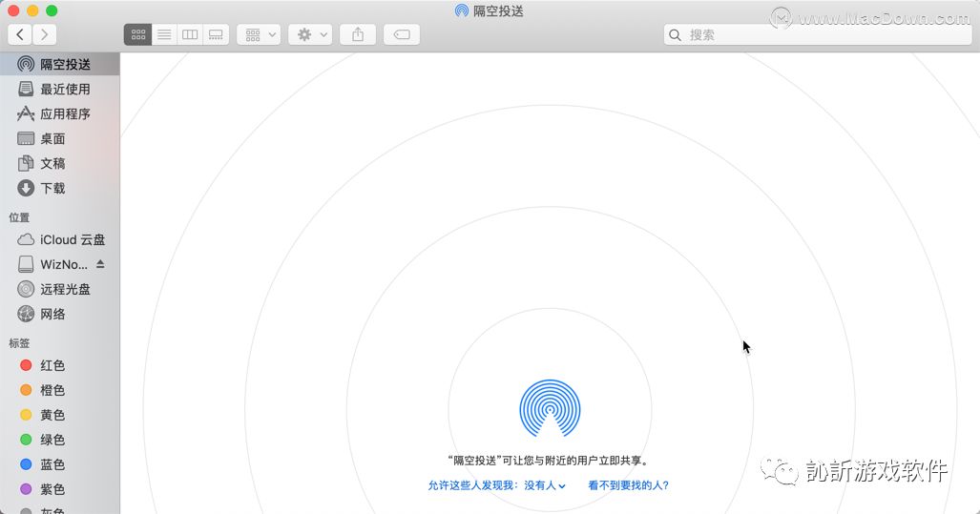The height and width of the screenshot is (514, 980).
Task: Click the 搜索 search field
Action: pos(818,35)
